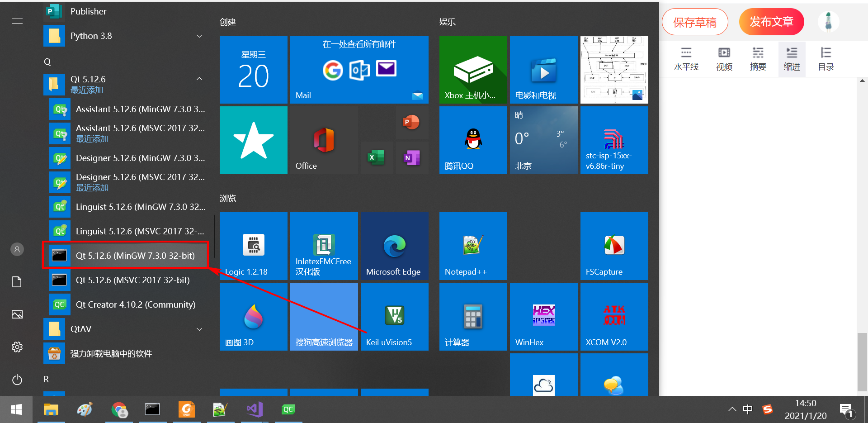Image resolution: width=868 pixels, height=423 pixels.
Task: Launch 搜狗高速浏览器 tile
Action: pyautogui.click(x=324, y=317)
